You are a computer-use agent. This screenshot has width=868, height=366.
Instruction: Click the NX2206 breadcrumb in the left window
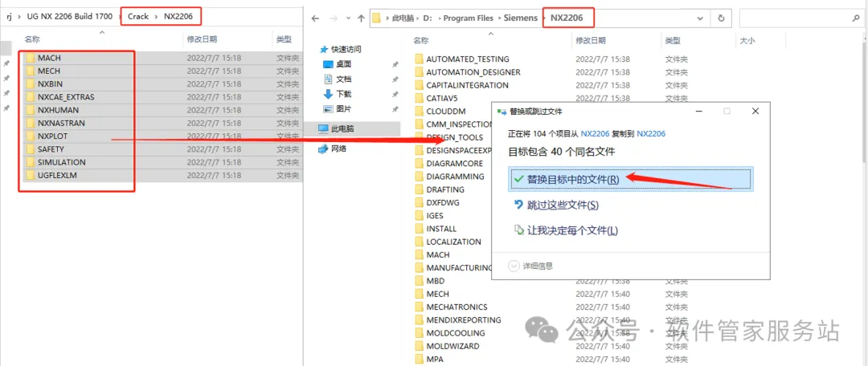click(178, 16)
